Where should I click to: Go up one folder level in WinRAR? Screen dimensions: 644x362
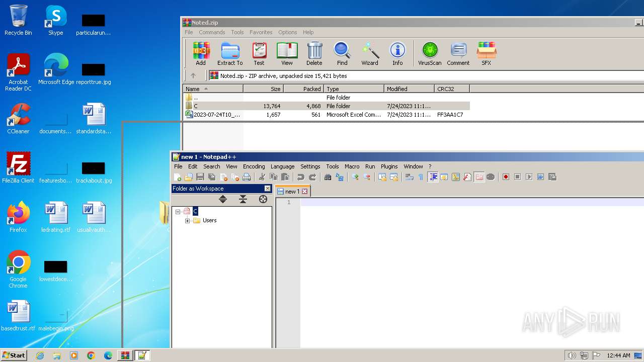tap(193, 76)
